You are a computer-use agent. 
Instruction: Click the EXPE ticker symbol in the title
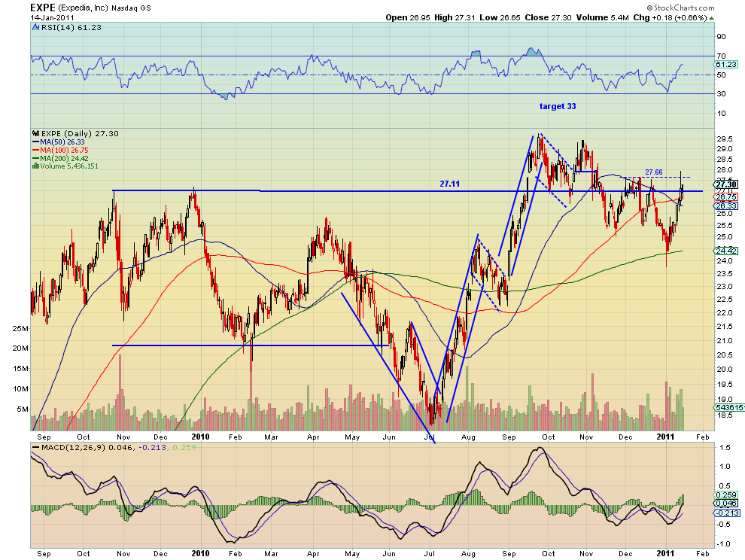click(x=43, y=8)
